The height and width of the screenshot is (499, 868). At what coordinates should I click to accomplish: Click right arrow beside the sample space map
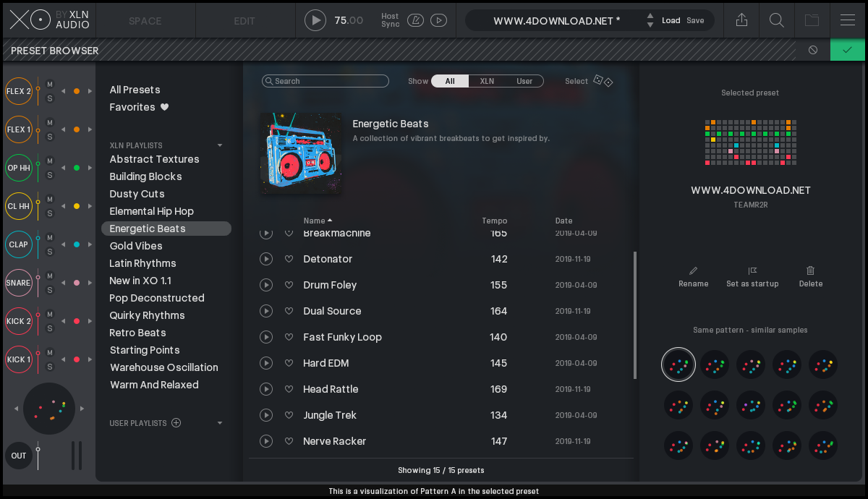click(82, 409)
